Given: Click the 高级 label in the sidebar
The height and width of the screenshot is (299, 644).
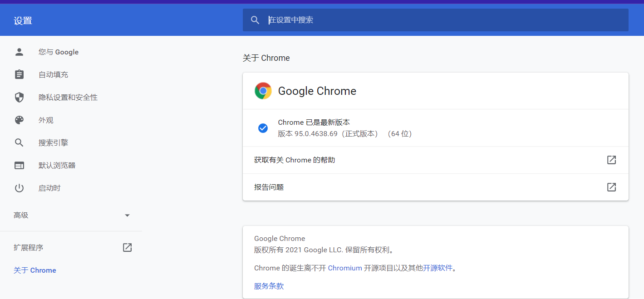Looking at the screenshot, I should pos(21,215).
